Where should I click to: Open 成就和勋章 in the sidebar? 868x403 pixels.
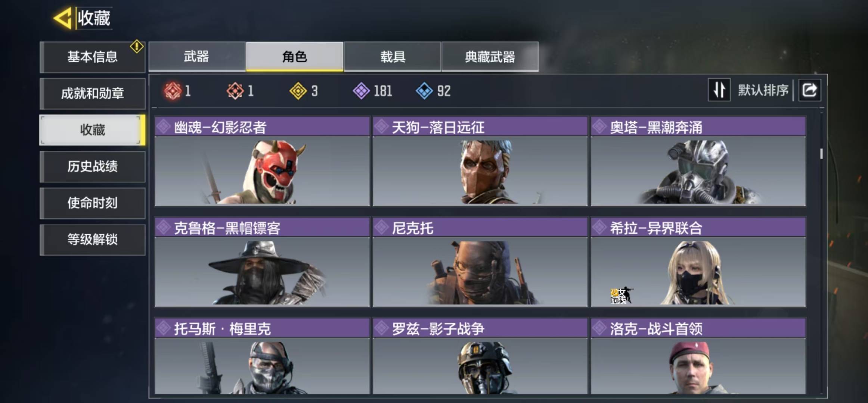pyautogui.click(x=92, y=93)
